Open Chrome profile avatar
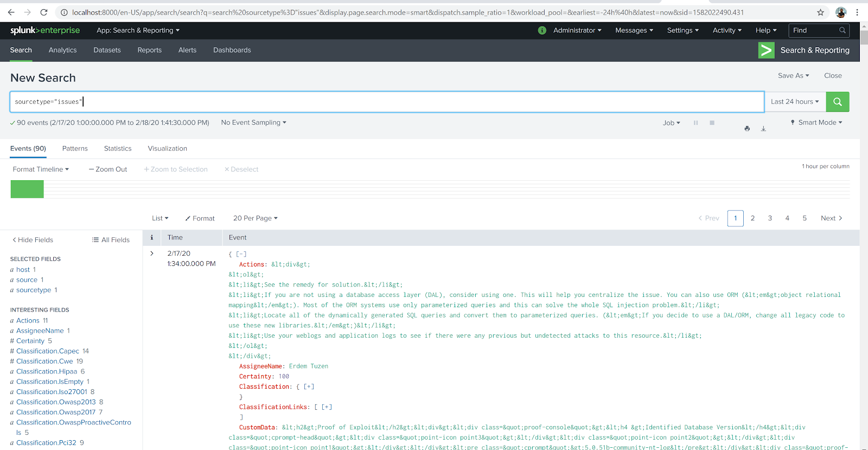 pyautogui.click(x=841, y=12)
